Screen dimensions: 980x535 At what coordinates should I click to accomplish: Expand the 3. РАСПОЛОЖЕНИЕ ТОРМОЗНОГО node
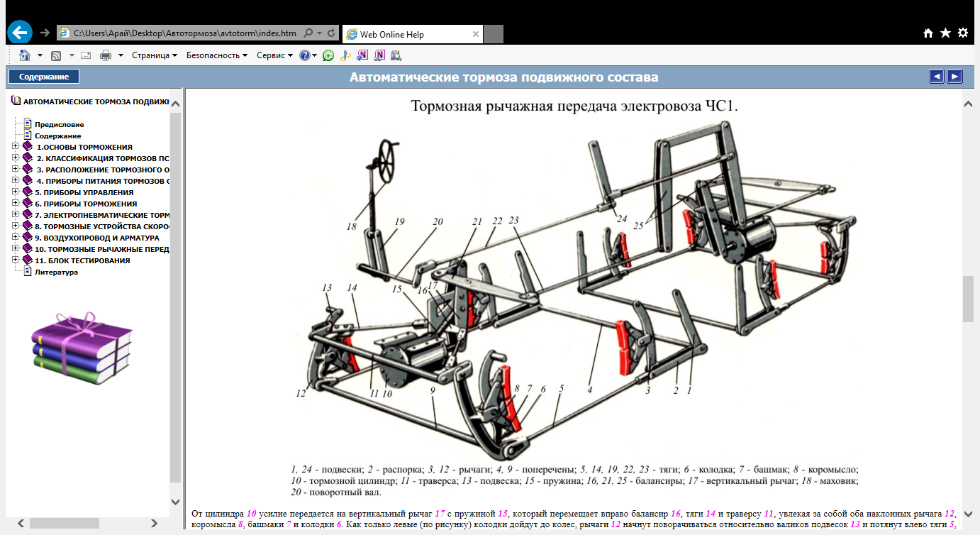click(16, 170)
